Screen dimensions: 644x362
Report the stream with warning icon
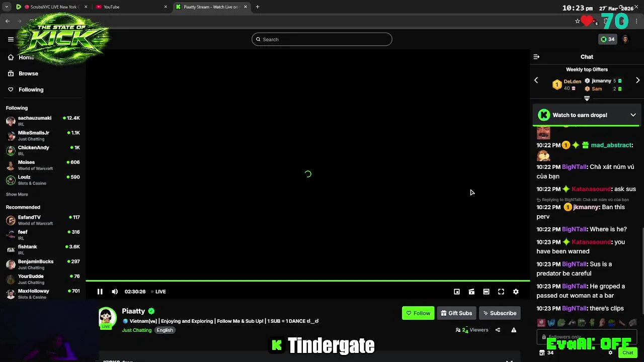pyautogui.click(x=514, y=330)
